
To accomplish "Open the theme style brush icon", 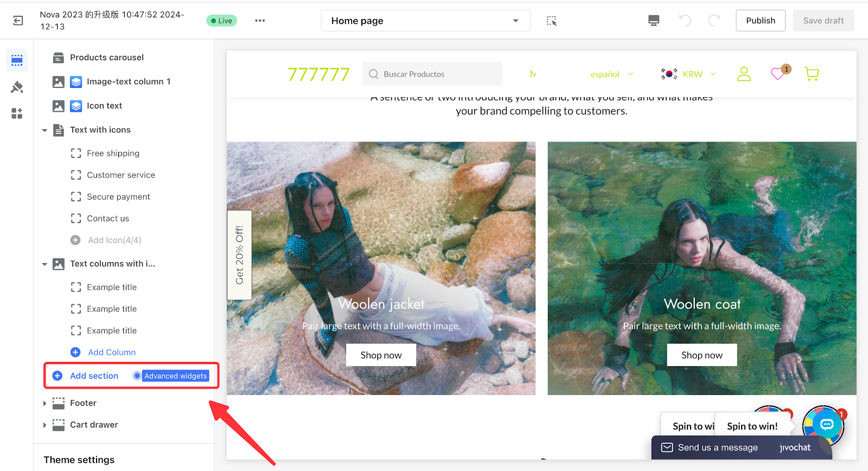I will tap(17, 87).
